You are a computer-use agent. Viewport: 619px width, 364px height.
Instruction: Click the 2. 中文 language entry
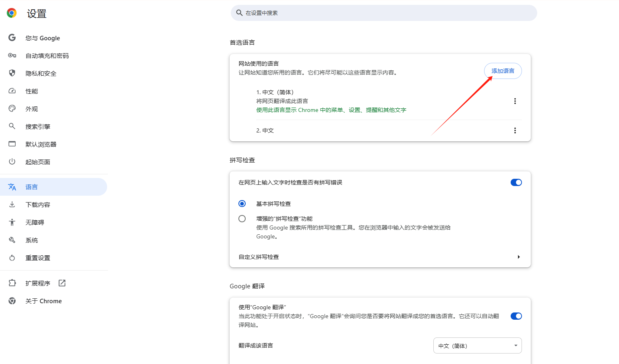tap(265, 130)
